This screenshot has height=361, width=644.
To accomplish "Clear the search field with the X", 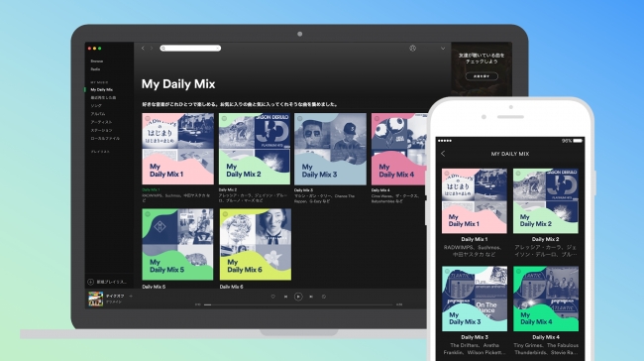I will (218, 49).
